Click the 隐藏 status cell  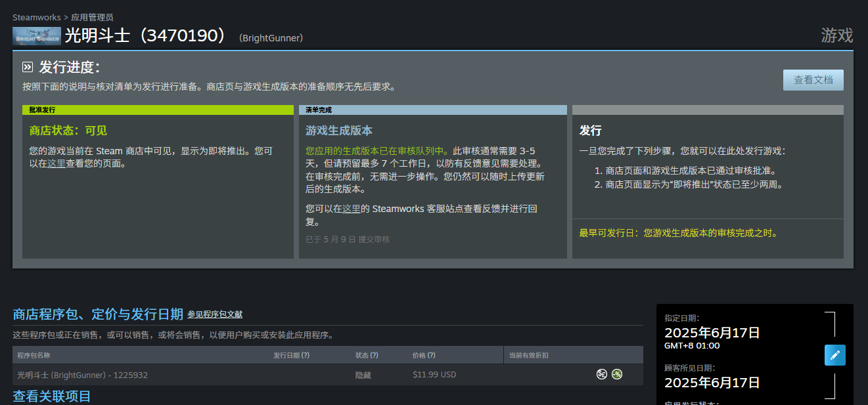(x=363, y=375)
